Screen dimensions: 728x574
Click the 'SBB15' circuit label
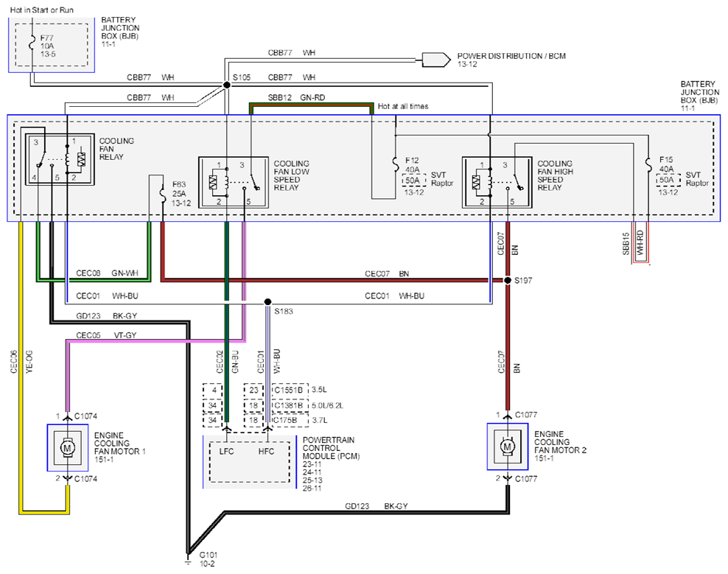[626, 244]
